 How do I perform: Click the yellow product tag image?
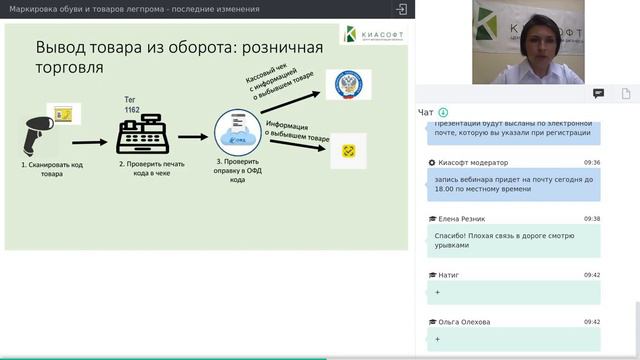(x=64, y=114)
